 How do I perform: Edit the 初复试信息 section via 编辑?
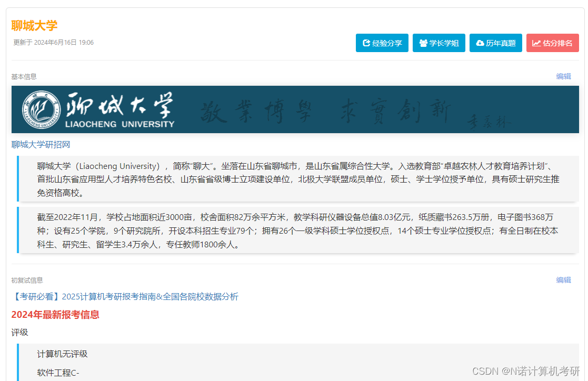coord(563,280)
